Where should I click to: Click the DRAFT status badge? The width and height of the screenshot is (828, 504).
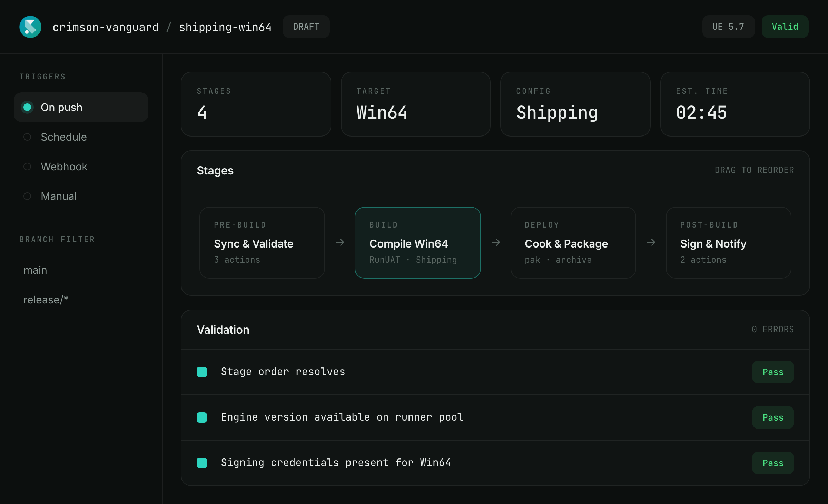pos(306,27)
